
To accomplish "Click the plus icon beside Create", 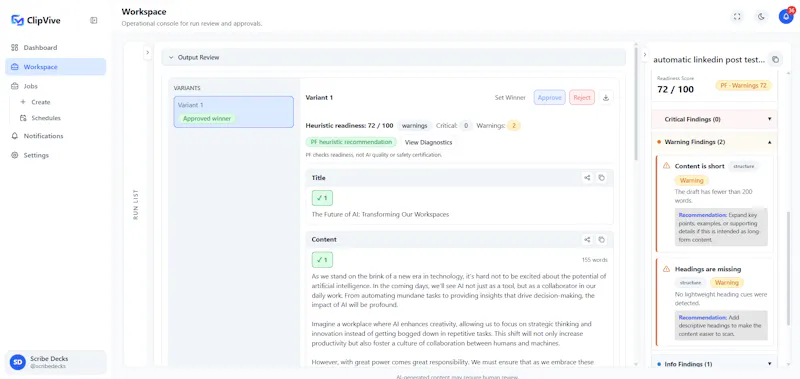I will (23, 102).
